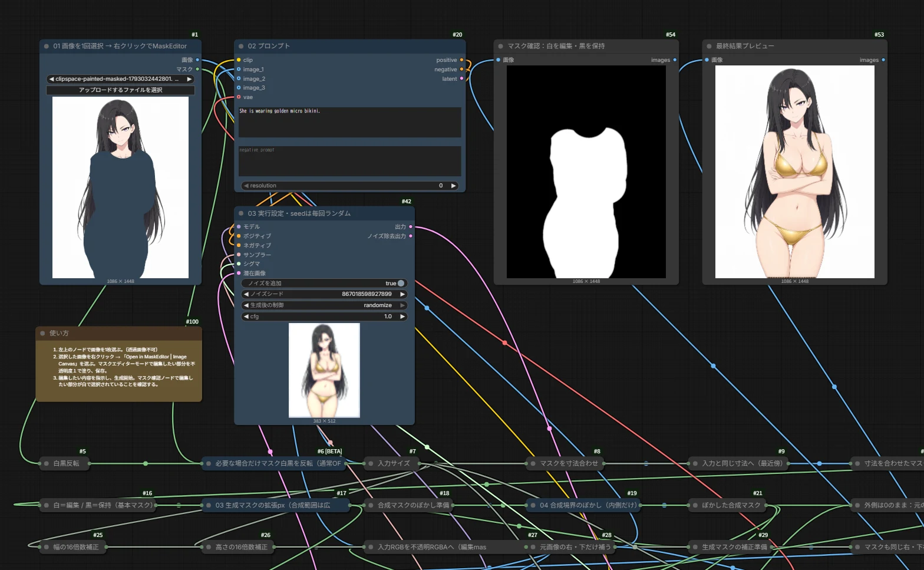The height and width of the screenshot is (570, 924).
Task: Increase cfg with its right arrow
Action: [402, 317]
